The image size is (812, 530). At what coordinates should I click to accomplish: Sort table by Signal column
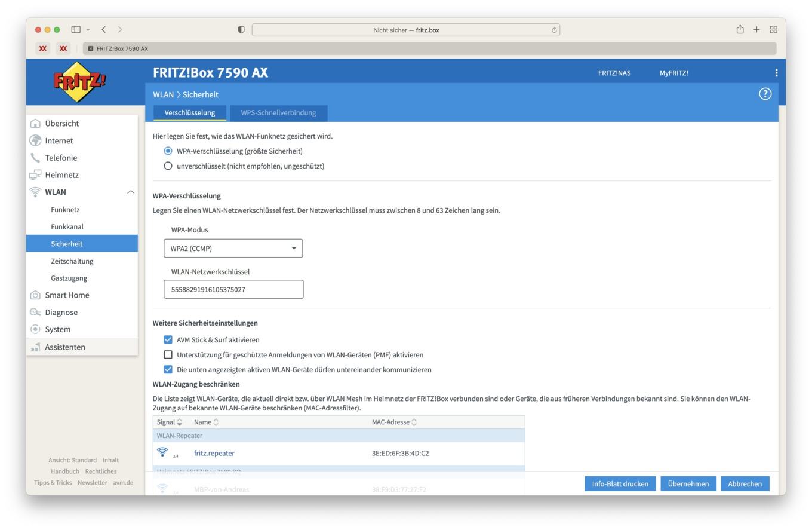pyautogui.click(x=170, y=422)
